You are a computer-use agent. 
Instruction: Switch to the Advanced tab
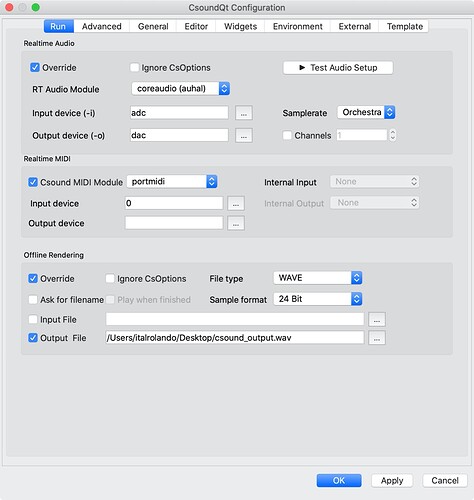pos(101,26)
